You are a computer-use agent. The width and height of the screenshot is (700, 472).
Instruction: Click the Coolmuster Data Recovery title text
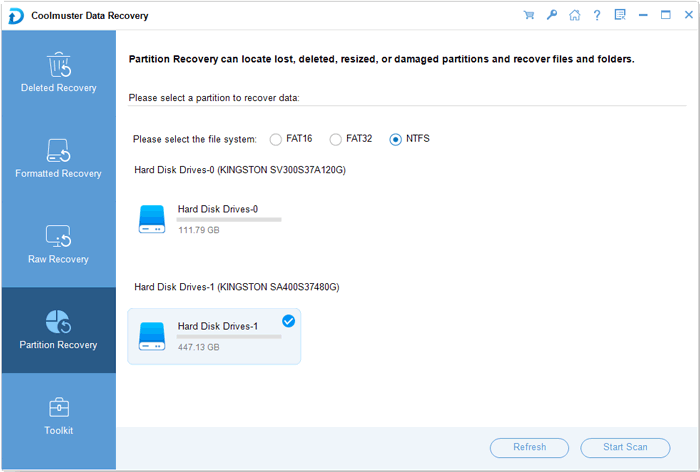click(x=90, y=16)
